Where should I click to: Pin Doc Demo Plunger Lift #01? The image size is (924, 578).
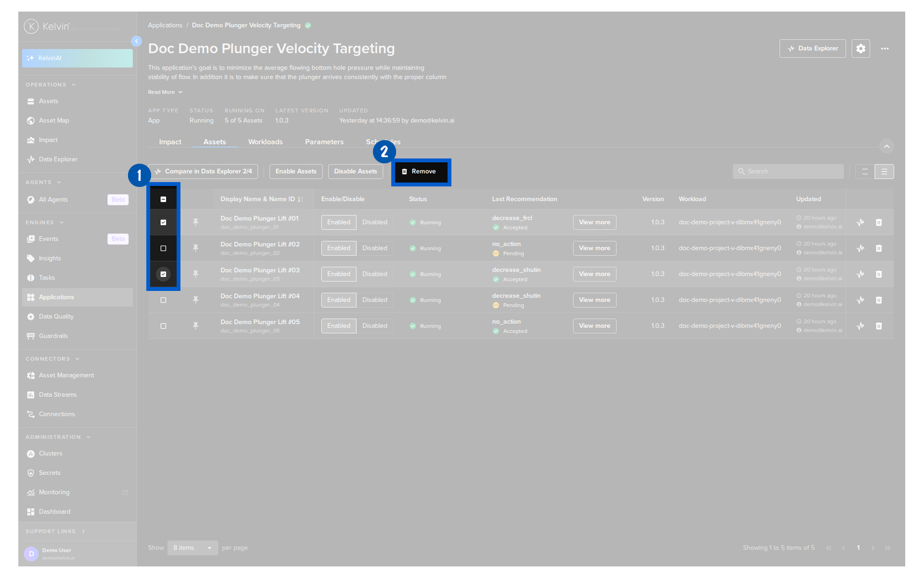195,222
